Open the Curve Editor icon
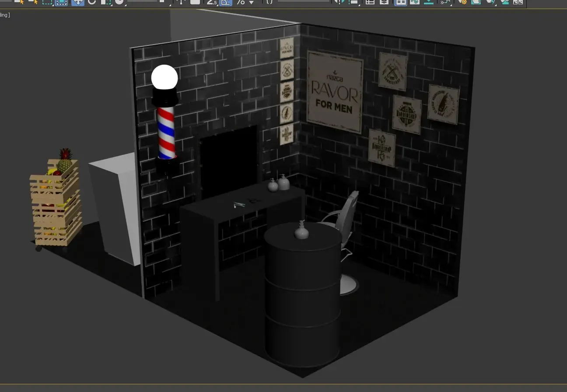567x392 pixels. pos(415,2)
